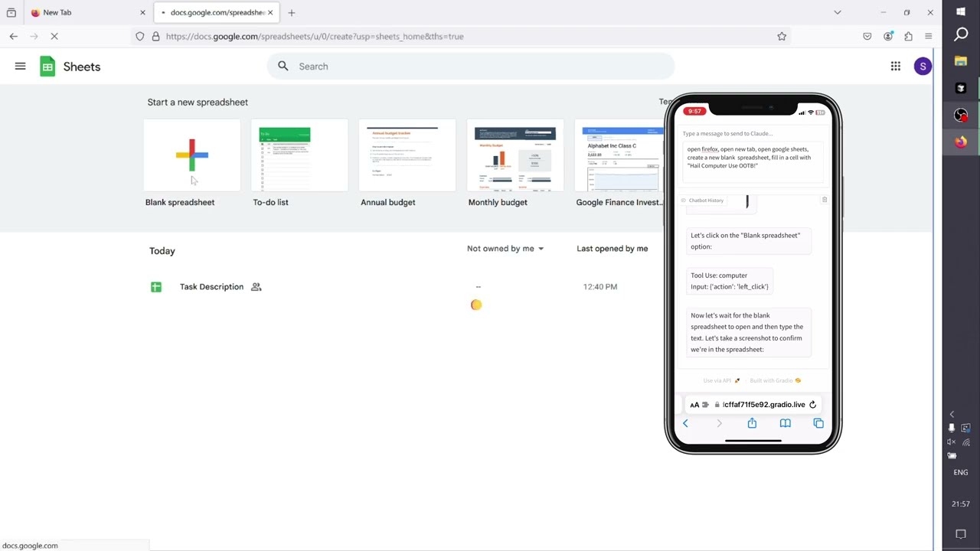Click the muted volume tray icon
The width and height of the screenshot is (980, 551).
point(952,442)
